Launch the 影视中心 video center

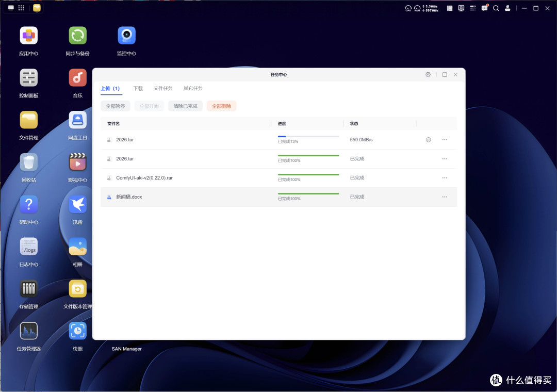78,162
